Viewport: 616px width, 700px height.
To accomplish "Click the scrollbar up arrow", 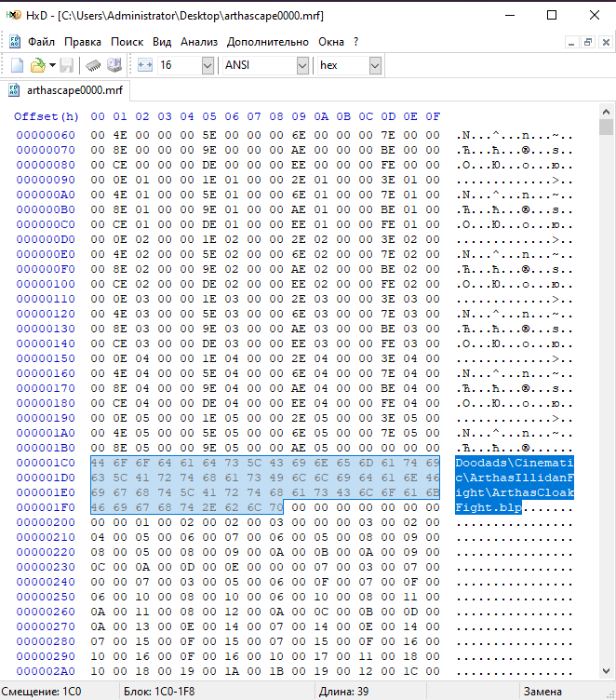I will [606, 111].
